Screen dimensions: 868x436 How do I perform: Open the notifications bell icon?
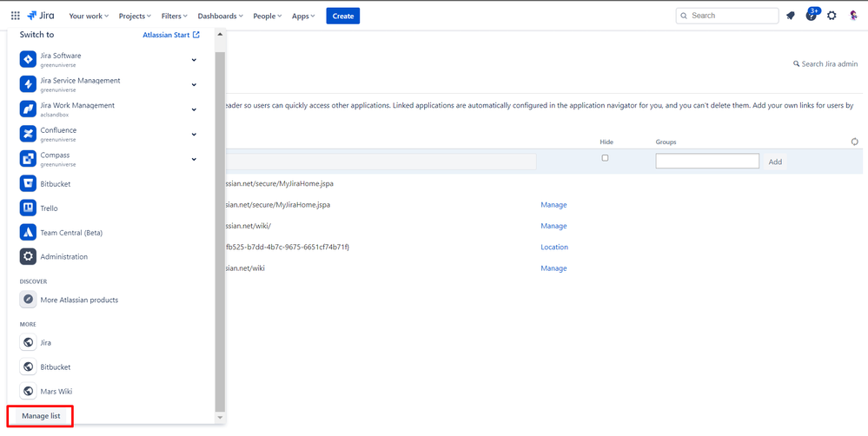(x=791, y=16)
